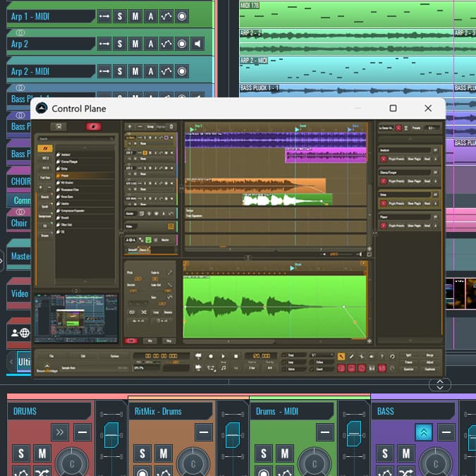Stop playback in Control Plane transport
476x476 pixels.
[x=236, y=356]
